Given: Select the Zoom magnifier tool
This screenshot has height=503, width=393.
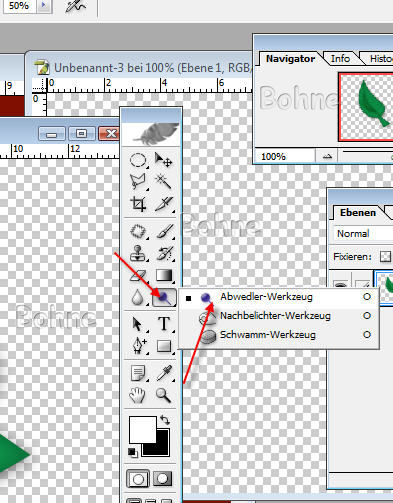Looking at the screenshot, I should click(x=163, y=396).
